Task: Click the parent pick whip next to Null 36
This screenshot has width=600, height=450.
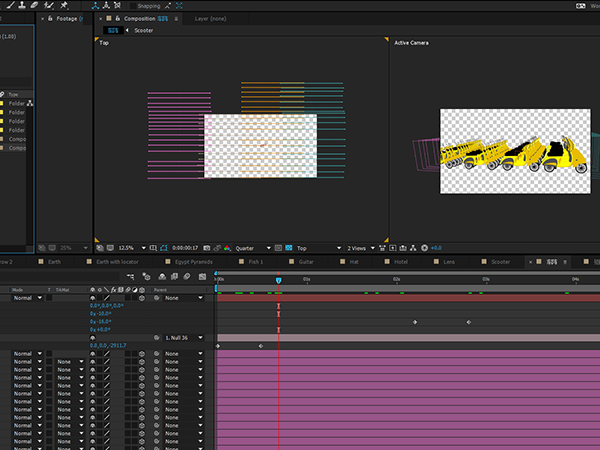Action: pos(157,338)
